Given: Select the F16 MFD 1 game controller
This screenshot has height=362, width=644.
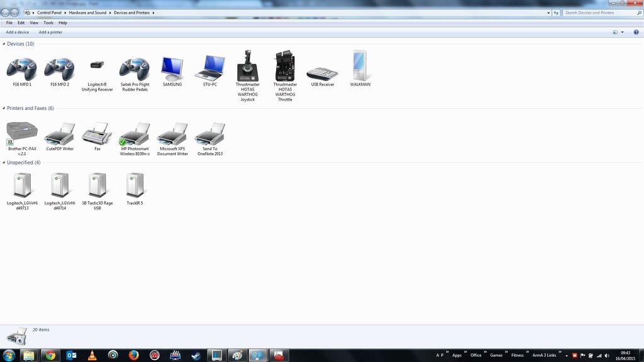Looking at the screenshot, I should pyautogui.click(x=22, y=72).
